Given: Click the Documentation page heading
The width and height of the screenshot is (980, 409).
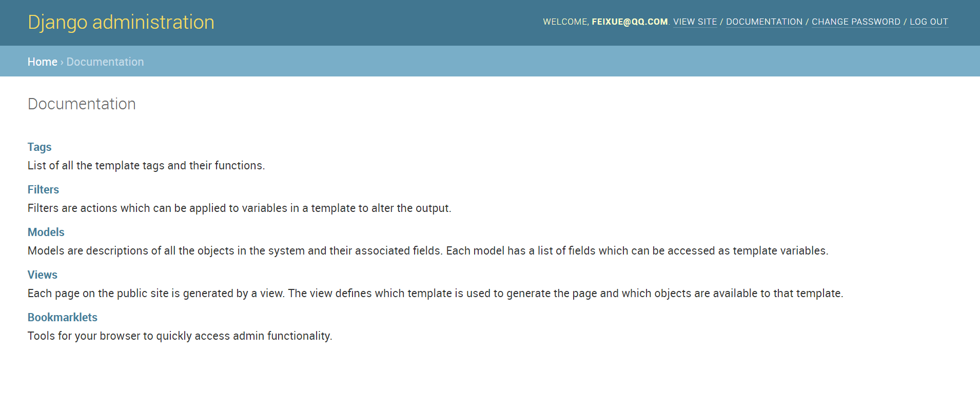Looking at the screenshot, I should pos(82,104).
